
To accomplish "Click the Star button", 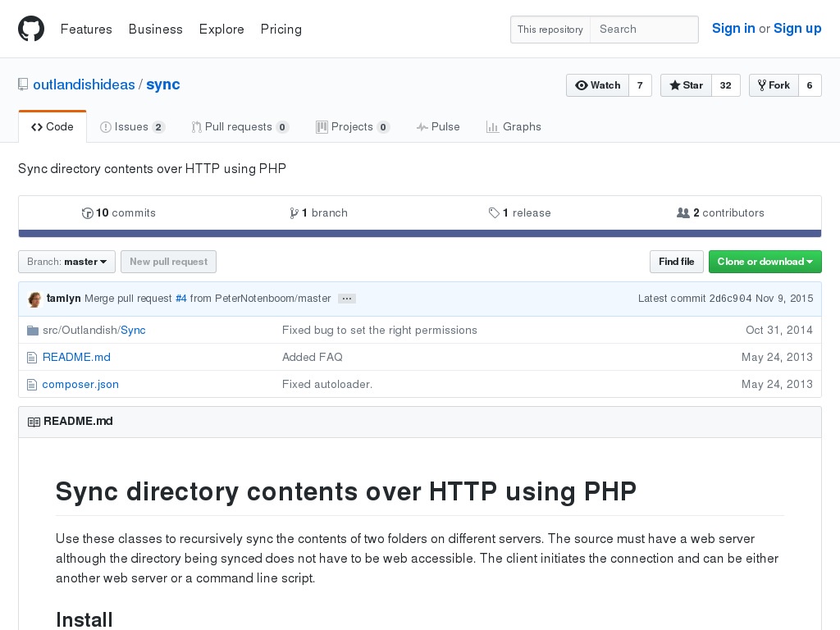I will 687,85.
